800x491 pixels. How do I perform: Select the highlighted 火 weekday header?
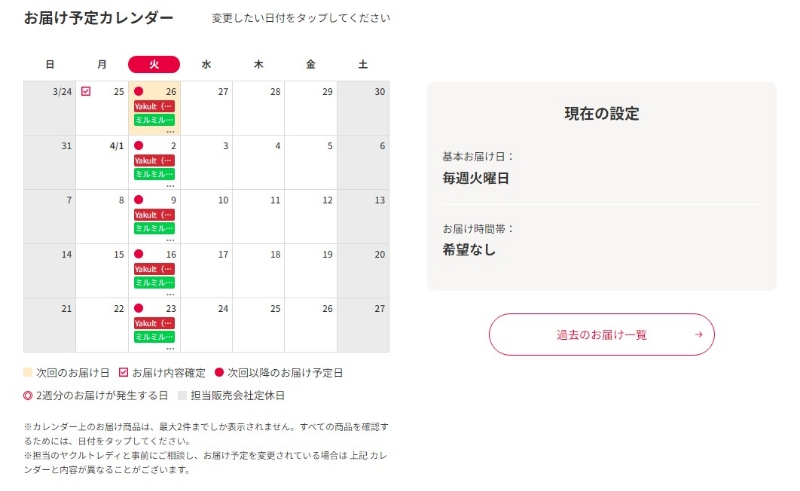tap(154, 64)
